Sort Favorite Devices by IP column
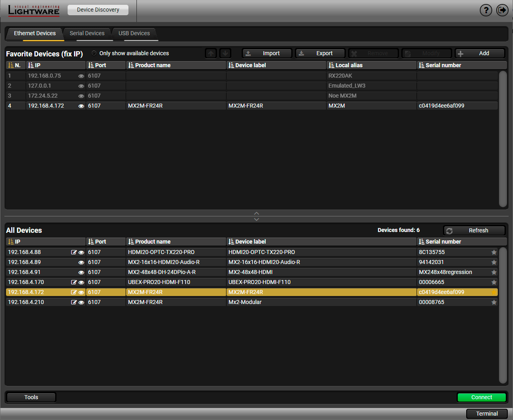Viewport: 513px width, 420px height. pyautogui.click(x=56, y=65)
